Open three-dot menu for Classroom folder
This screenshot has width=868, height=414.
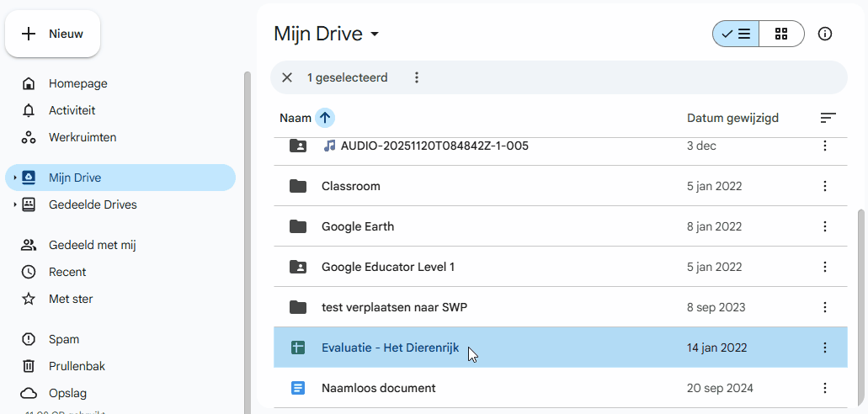(x=824, y=186)
